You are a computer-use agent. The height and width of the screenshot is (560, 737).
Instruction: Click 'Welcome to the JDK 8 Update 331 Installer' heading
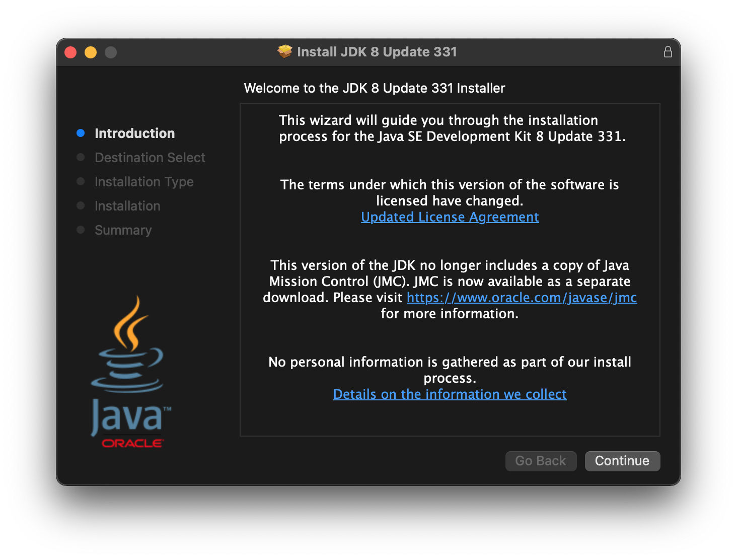(375, 88)
